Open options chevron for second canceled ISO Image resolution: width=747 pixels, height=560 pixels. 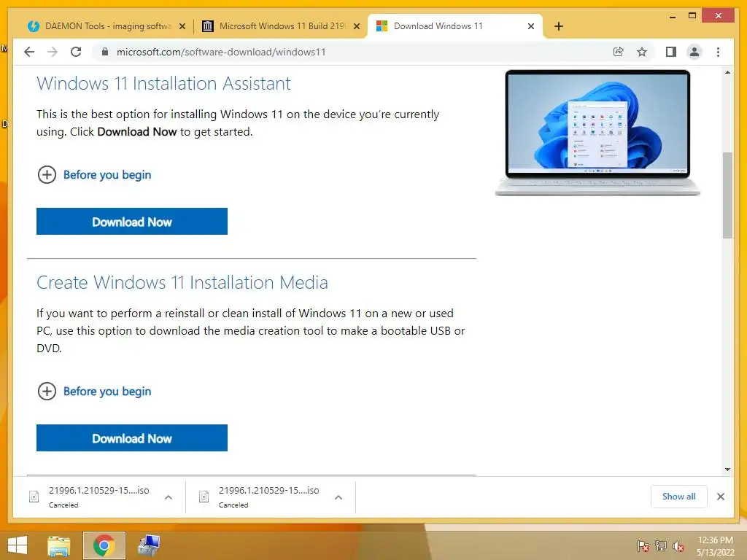tap(338, 497)
